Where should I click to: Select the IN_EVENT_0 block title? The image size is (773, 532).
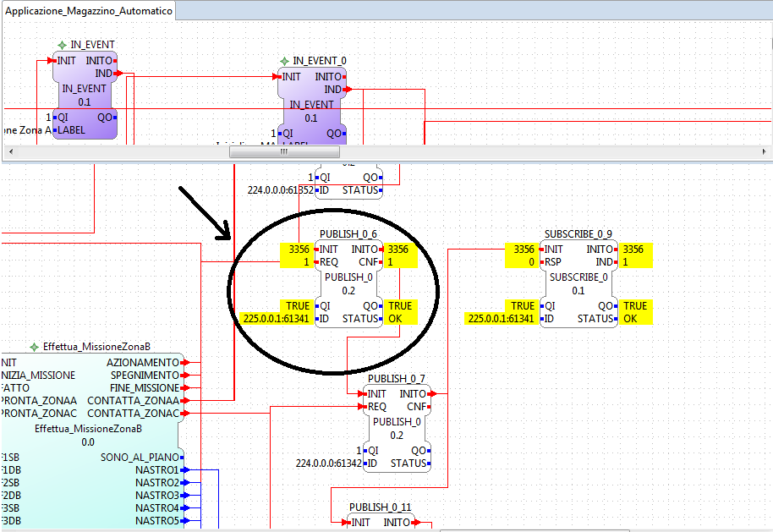tap(320, 61)
